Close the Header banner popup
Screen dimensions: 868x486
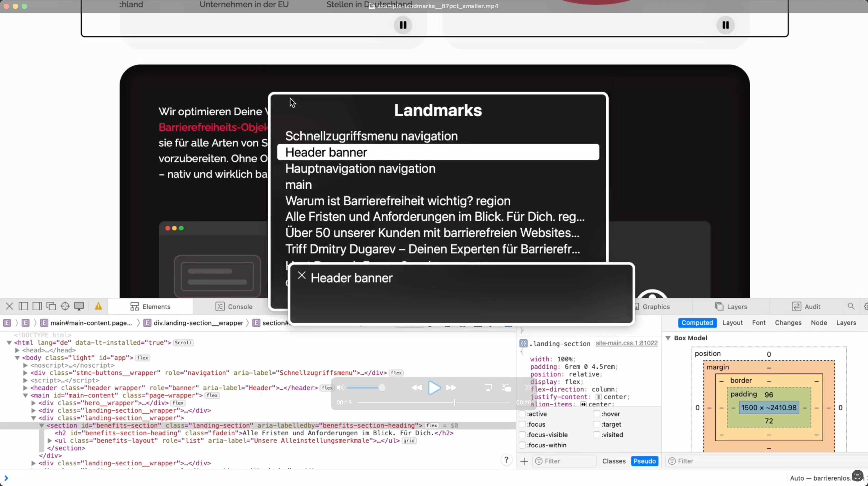click(302, 276)
